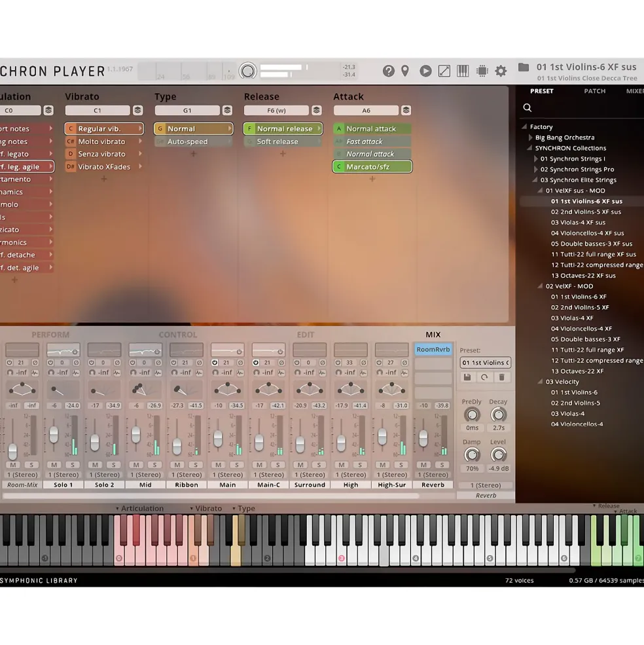Screen dimensions: 644x645
Task: Open layers icon next to Type G1
Action: pos(227,110)
